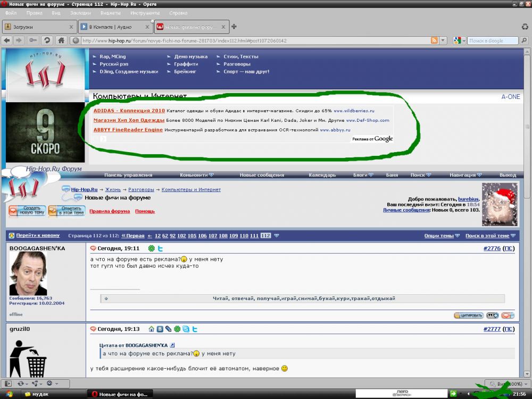
Task: Click the multi-quote button in post #2776
Action: click(x=492, y=315)
